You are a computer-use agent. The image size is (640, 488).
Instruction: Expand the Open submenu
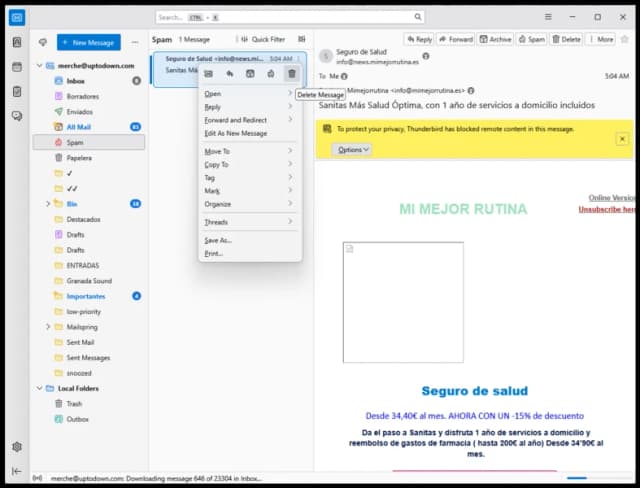click(249, 94)
